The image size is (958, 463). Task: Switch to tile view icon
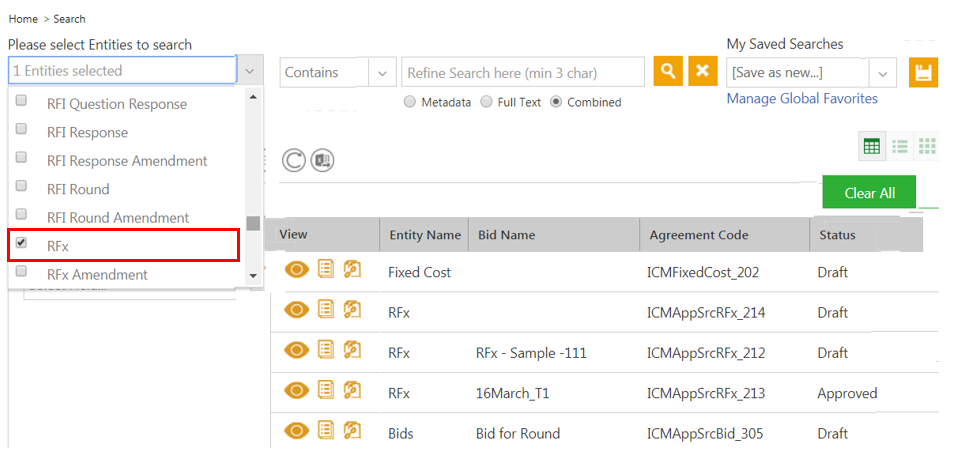pos(927,147)
